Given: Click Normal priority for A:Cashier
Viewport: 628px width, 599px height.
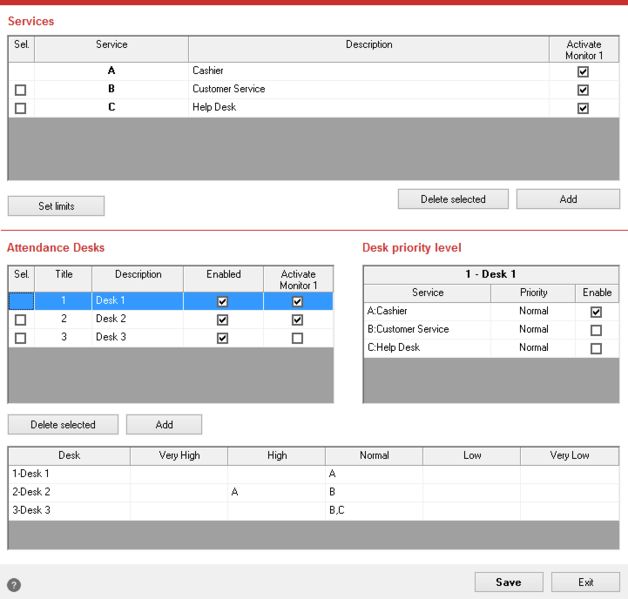Looking at the screenshot, I should [533, 311].
